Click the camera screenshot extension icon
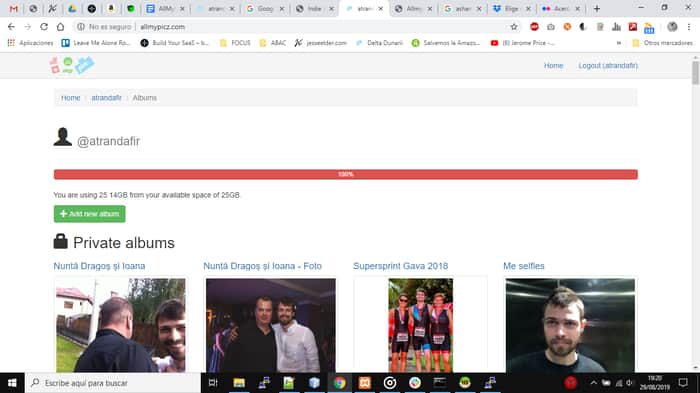 [551, 27]
